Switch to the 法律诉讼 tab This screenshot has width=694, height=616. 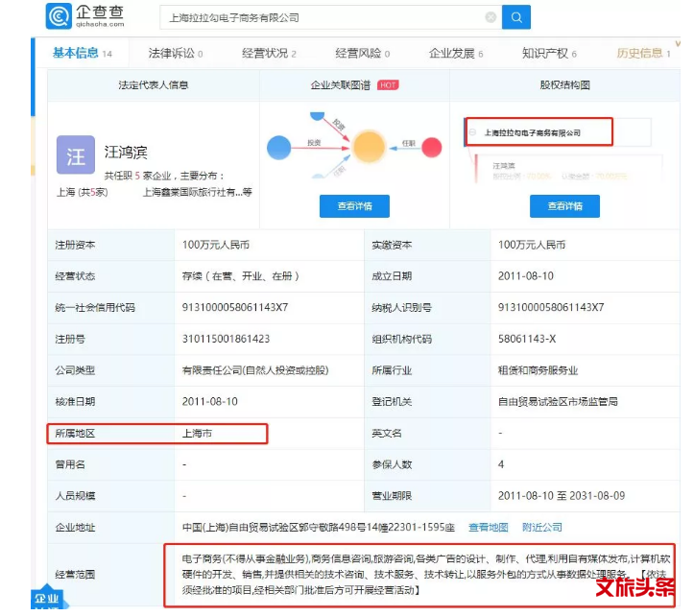click(175, 54)
